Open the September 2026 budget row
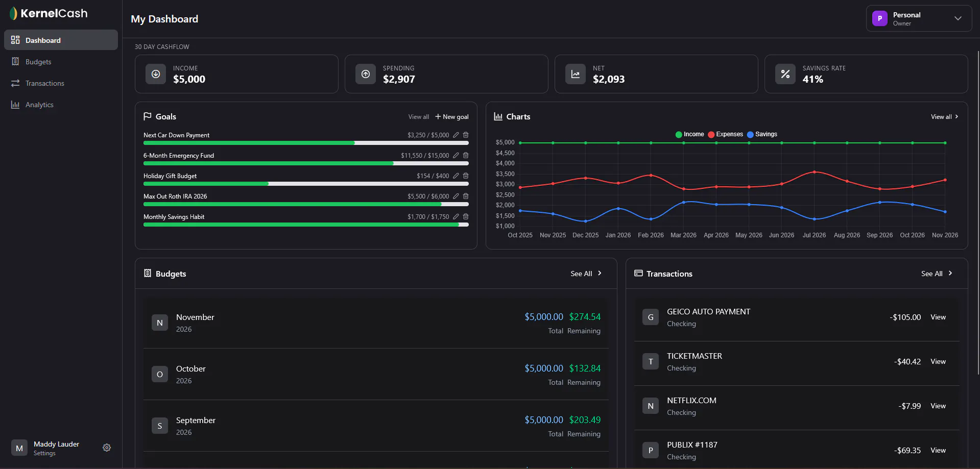The width and height of the screenshot is (980, 469). pyautogui.click(x=376, y=426)
